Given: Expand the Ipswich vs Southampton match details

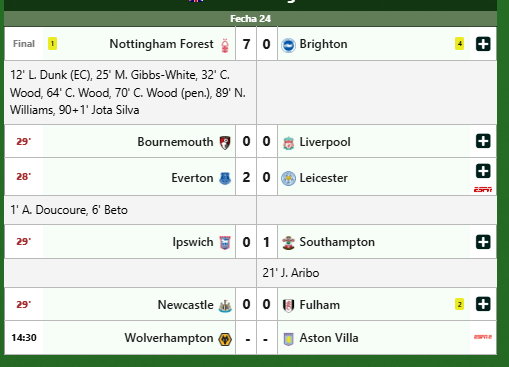Looking at the screenshot, I should pos(483,242).
